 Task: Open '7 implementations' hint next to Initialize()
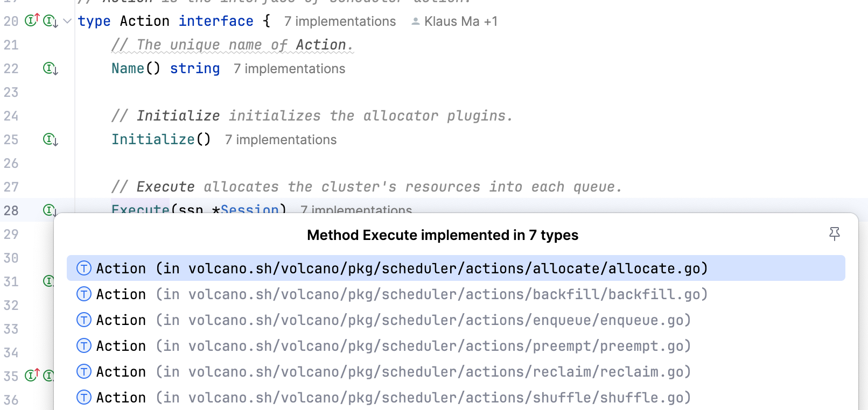(x=280, y=140)
